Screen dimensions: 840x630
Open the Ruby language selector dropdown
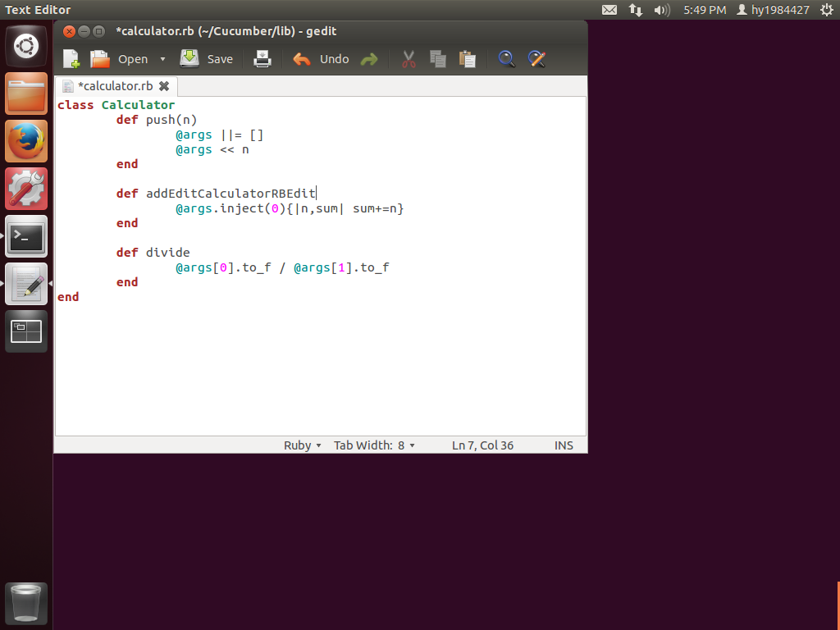[302, 445]
